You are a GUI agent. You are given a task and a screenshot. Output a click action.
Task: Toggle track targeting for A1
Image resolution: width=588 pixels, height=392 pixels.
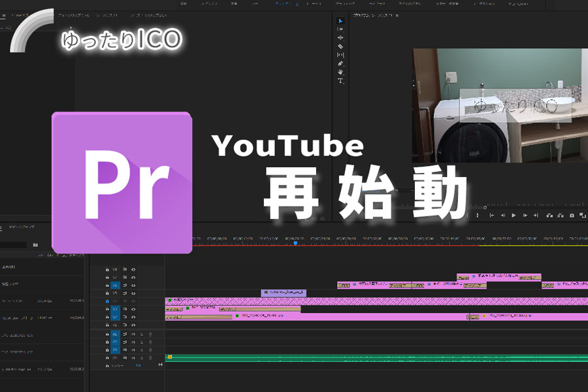pos(115,335)
